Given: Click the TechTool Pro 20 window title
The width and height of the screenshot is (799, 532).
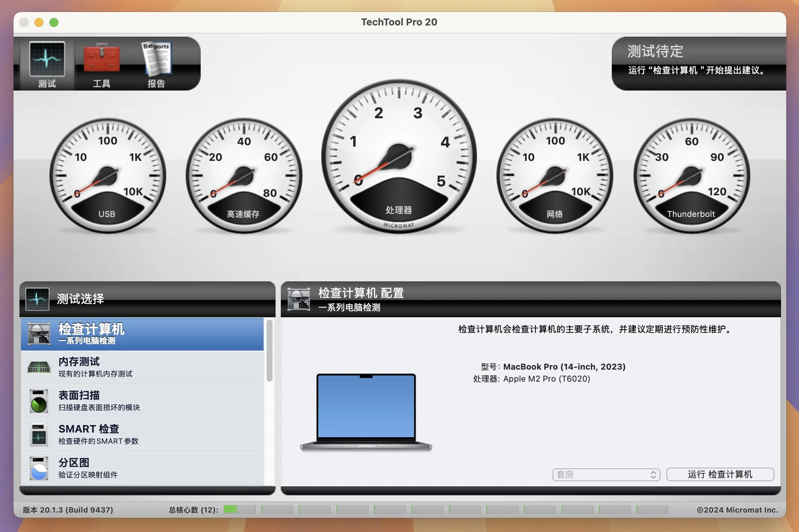Looking at the screenshot, I should coord(399,22).
